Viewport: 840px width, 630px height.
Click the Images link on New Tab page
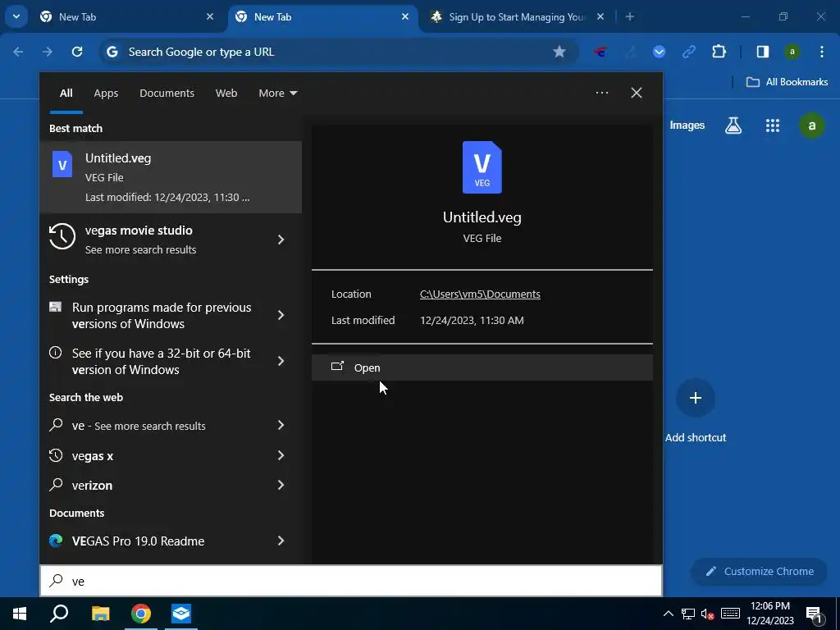pyautogui.click(x=687, y=126)
